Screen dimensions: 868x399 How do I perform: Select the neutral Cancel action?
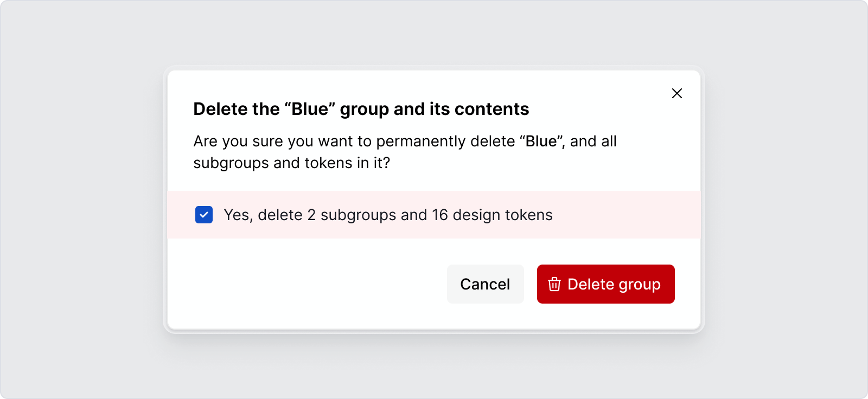pos(485,284)
